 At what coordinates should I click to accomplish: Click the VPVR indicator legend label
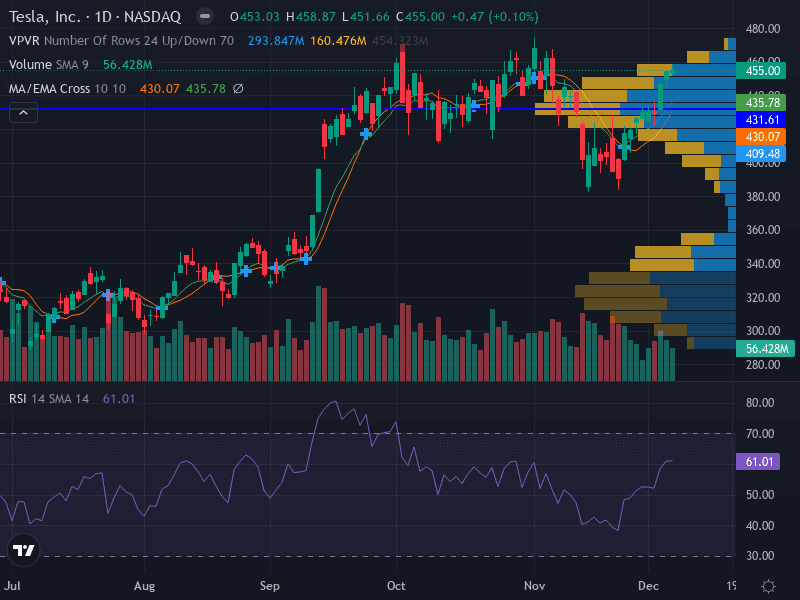(x=121, y=41)
